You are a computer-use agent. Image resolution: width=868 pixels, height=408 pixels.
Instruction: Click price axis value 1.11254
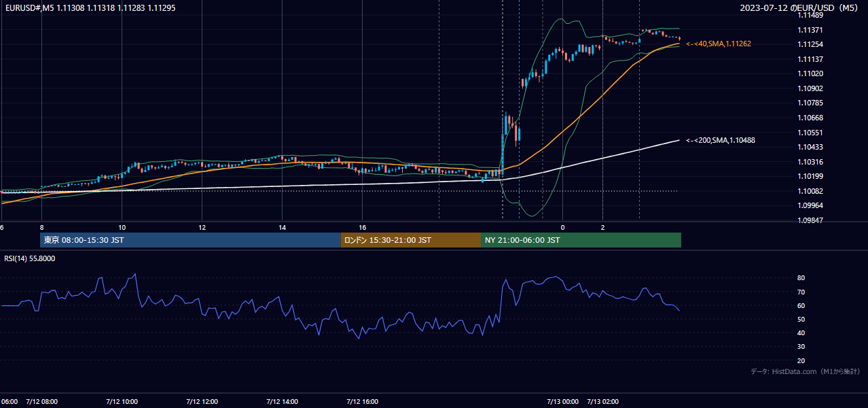tap(810, 44)
